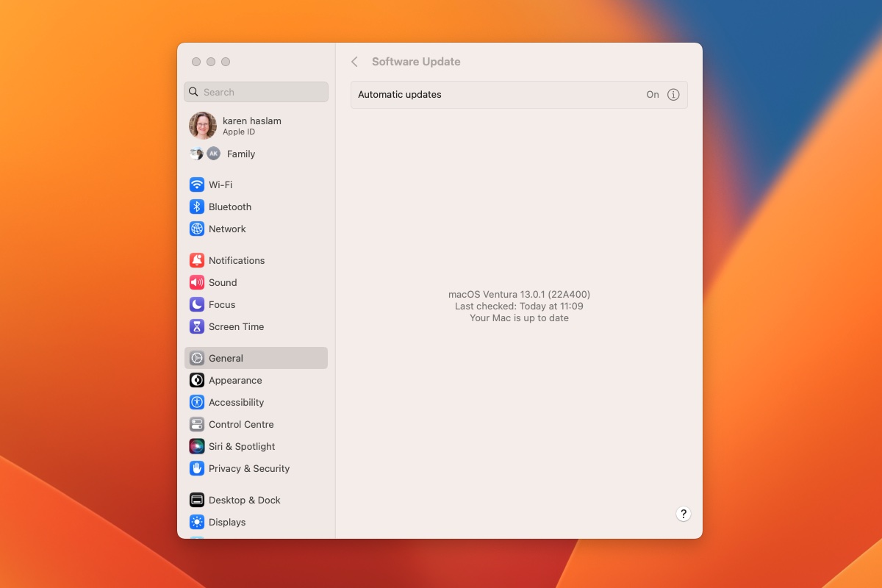Viewport: 882px width, 588px height.
Task: Click the karen haslam profile photo
Action: [203, 126]
